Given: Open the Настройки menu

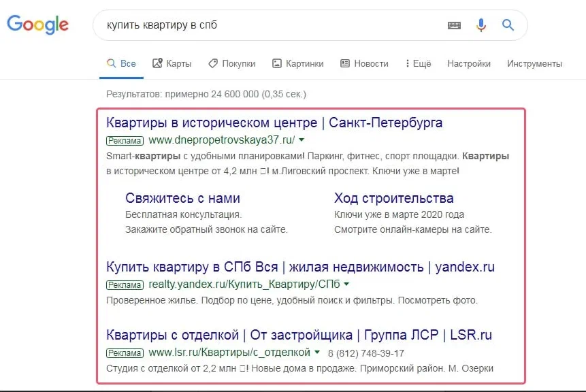Looking at the screenshot, I should 468,63.
